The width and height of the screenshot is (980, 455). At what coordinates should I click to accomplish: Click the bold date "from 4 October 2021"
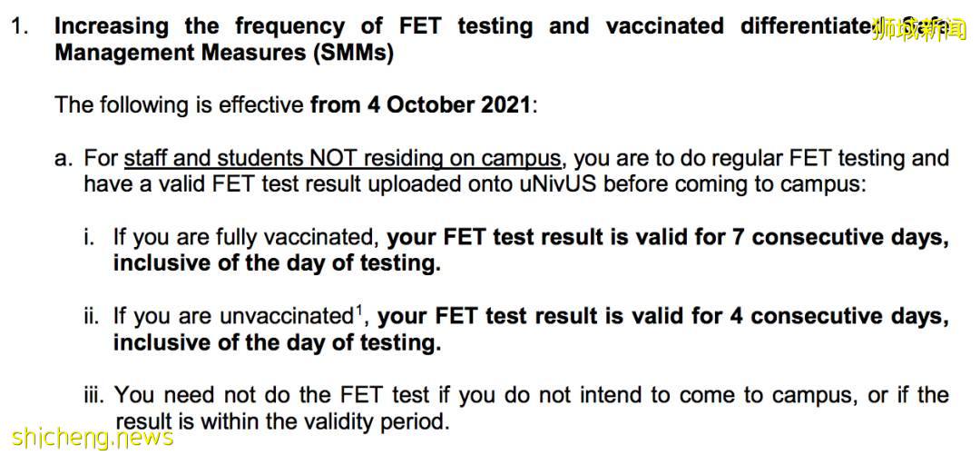tap(420, 104)
